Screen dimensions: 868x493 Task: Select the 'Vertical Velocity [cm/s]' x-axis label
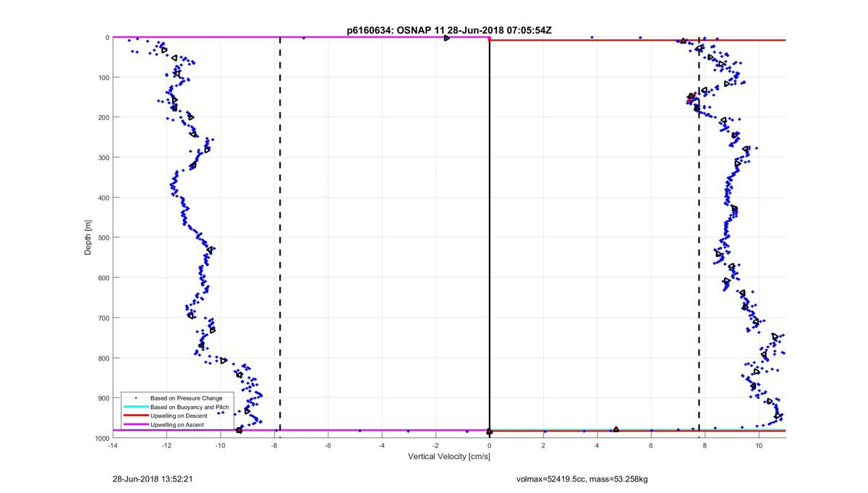point(448,457)
